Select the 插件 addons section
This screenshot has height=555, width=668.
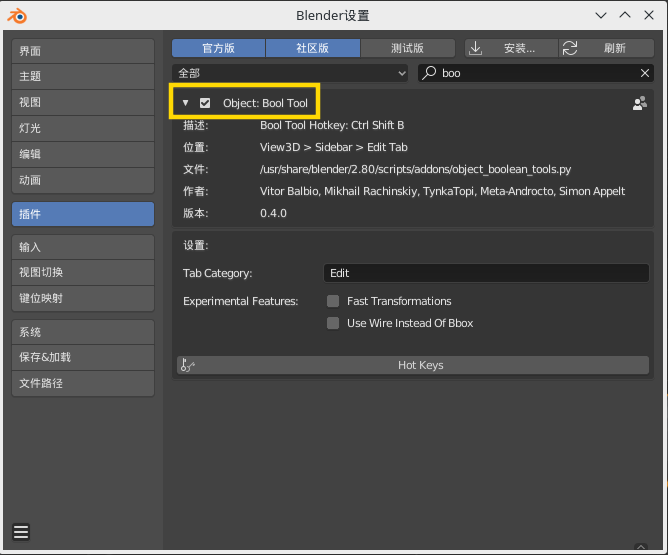click(83, 214)
